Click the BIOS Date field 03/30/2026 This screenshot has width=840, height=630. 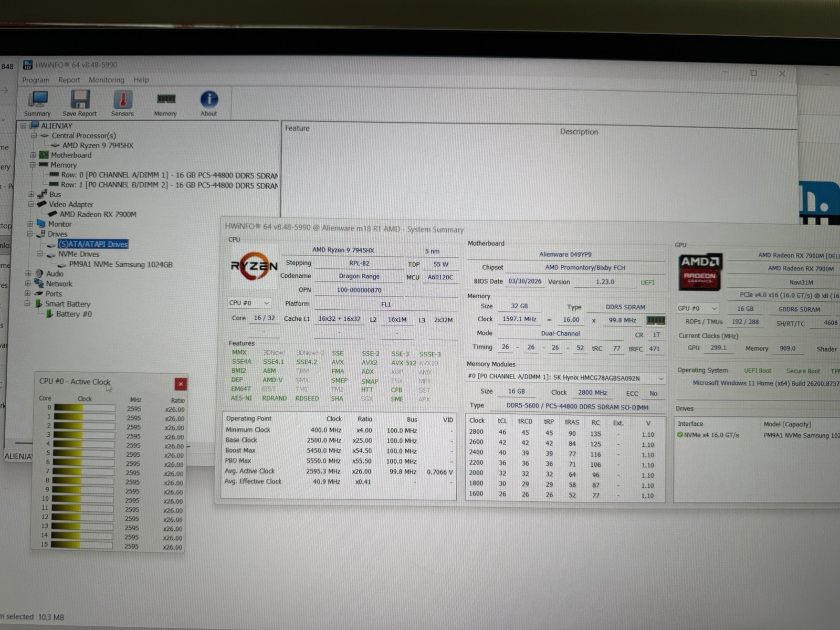524,281
